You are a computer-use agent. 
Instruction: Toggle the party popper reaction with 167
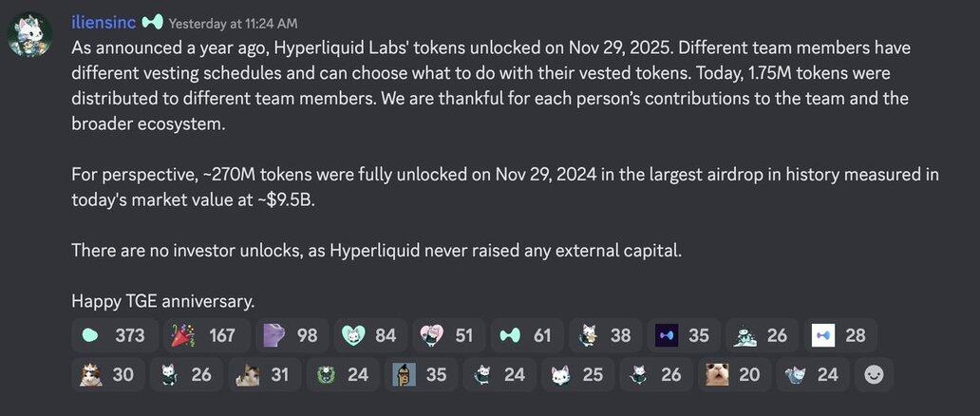click(x=204, y=335)
